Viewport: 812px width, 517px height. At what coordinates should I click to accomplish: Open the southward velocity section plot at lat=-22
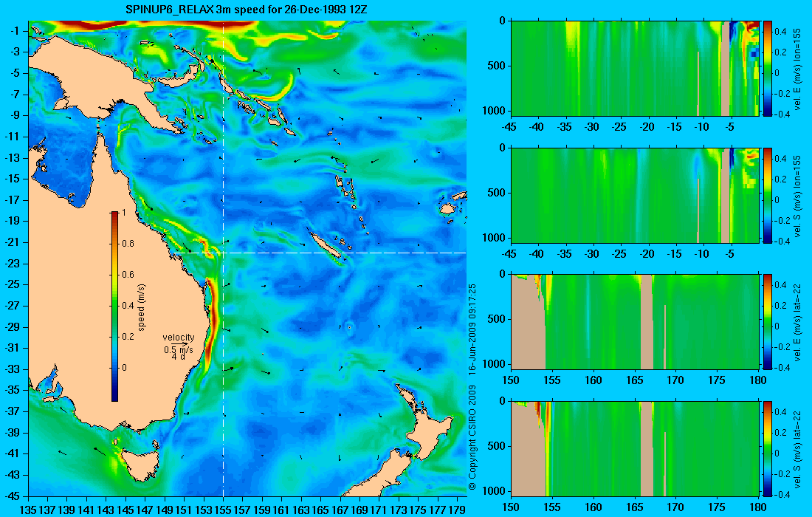635,448
